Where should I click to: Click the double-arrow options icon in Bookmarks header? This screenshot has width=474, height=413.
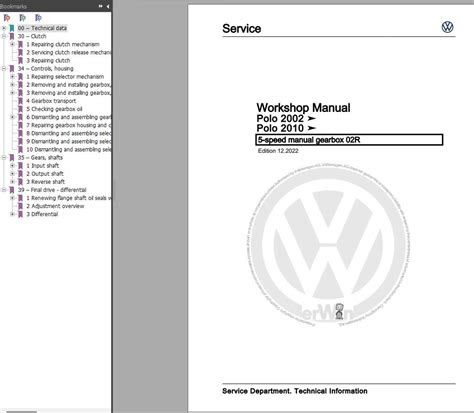point(100,6)
